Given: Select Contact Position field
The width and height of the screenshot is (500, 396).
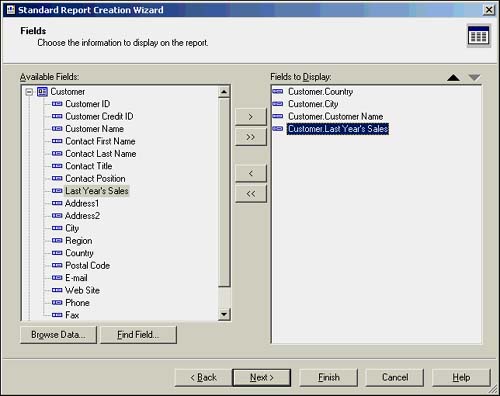Looking at the screenshot, I should [95, 179].
